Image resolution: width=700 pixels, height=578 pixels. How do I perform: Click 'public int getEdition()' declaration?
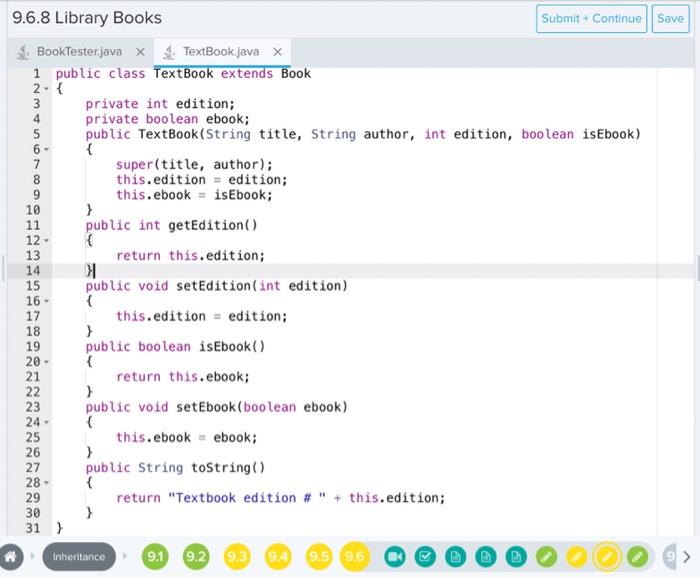(x=171, y=225)
